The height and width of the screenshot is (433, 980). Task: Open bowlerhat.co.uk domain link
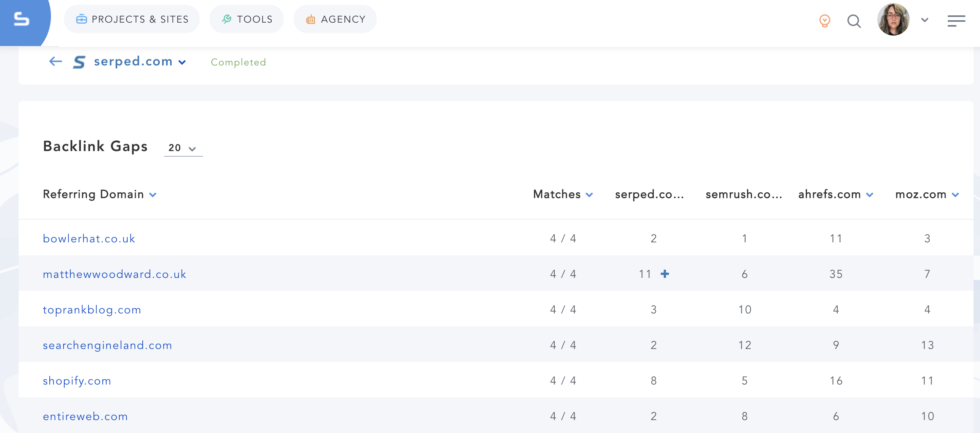[89, 239]
